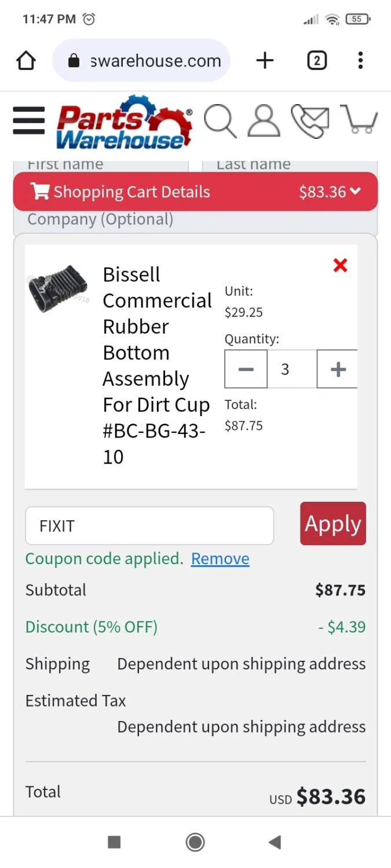Open a new browser tab
This screenshot has height=868, width=391.
pos(265,61)
